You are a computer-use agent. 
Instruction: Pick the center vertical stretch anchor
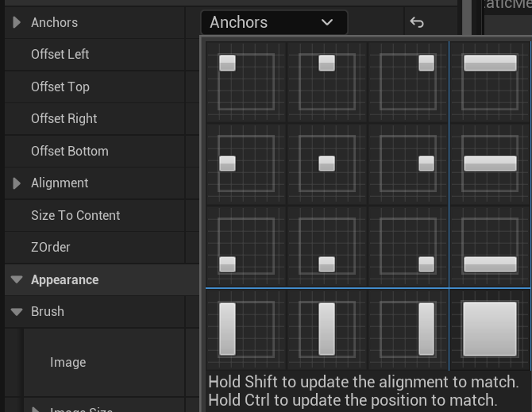point(326,328)
